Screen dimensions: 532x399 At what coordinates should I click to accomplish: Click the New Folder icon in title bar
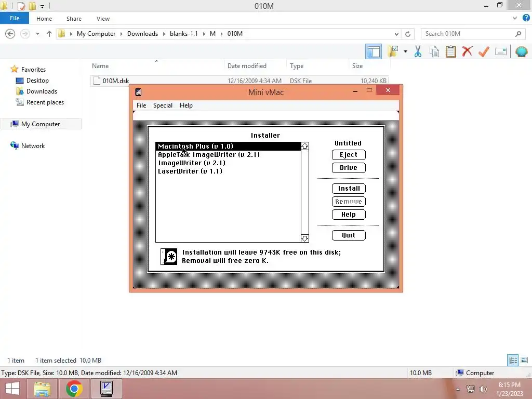click(32, 6)
